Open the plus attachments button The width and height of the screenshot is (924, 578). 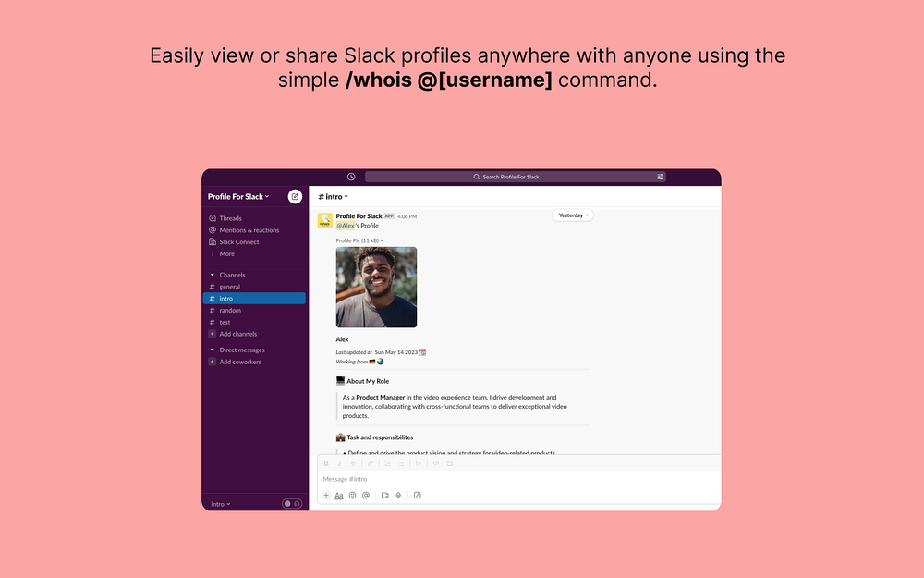pos(326,496)
